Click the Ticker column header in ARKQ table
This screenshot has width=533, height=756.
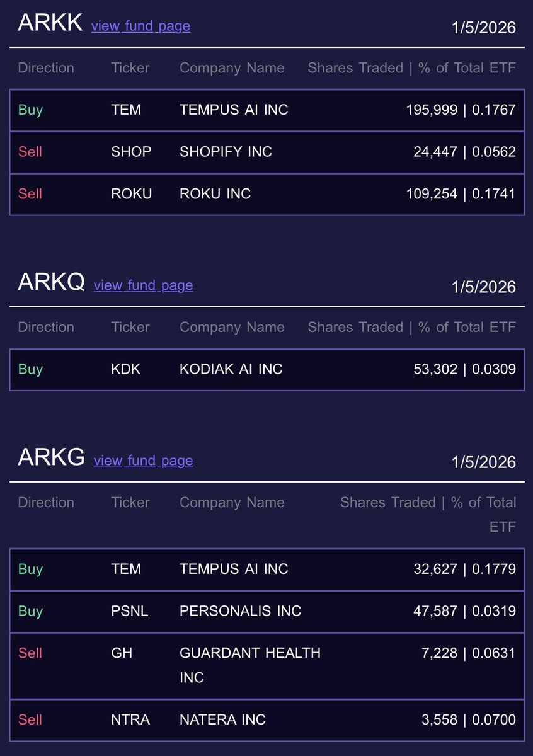tap(130, 328)
